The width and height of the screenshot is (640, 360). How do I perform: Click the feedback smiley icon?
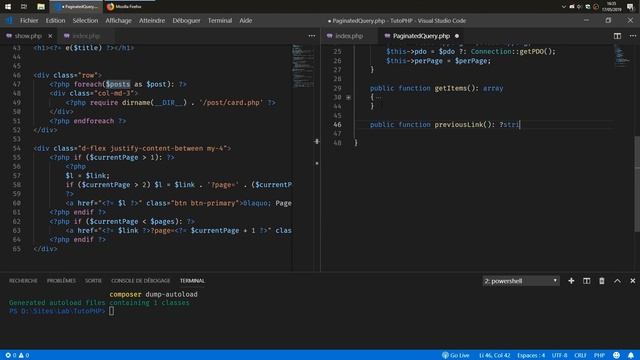[x=616, y=355]
